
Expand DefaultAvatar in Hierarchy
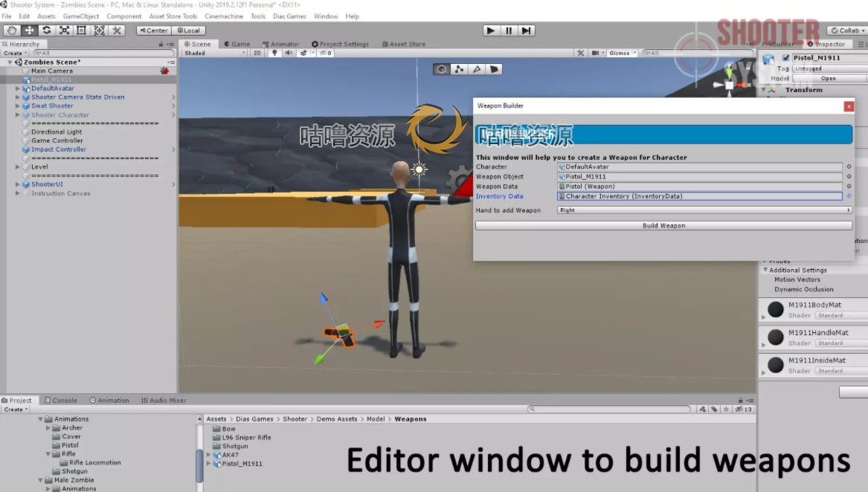coord(17,88)
